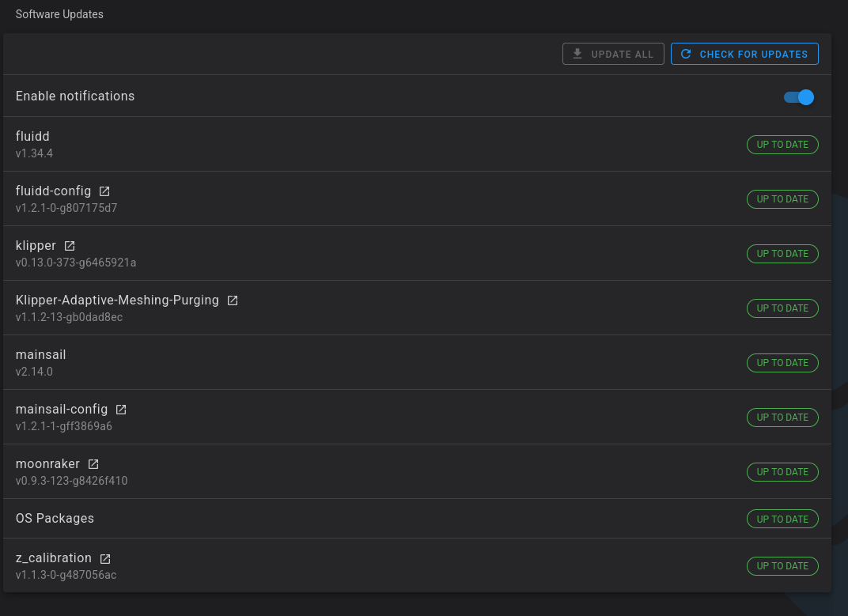Image resolution: width=848 pixels, height=616 pixels.
Task: Click the Software Updates heading
Action: coord(59,14)
